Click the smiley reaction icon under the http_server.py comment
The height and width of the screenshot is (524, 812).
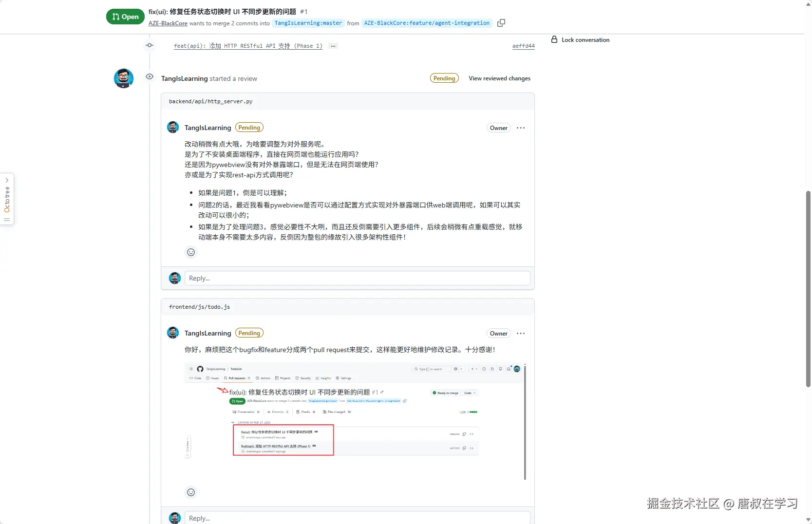click(191, 252)
